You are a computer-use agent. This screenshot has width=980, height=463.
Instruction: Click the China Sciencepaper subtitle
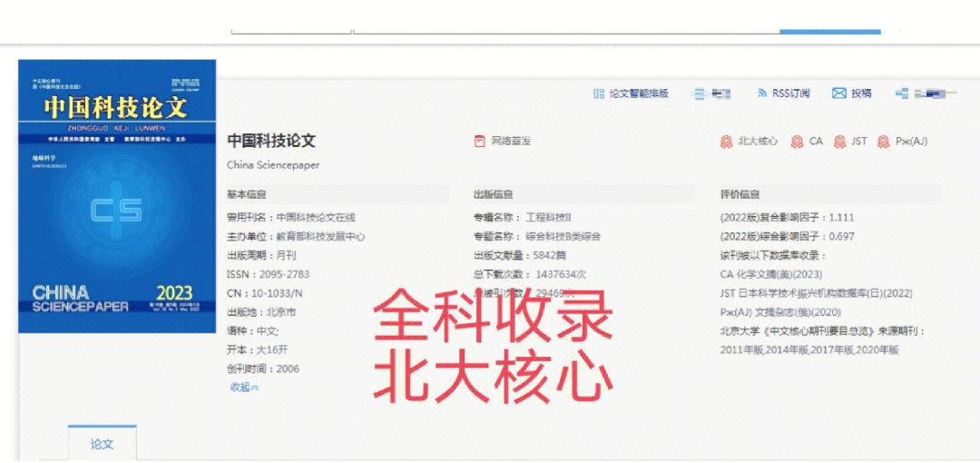(273, 165)
